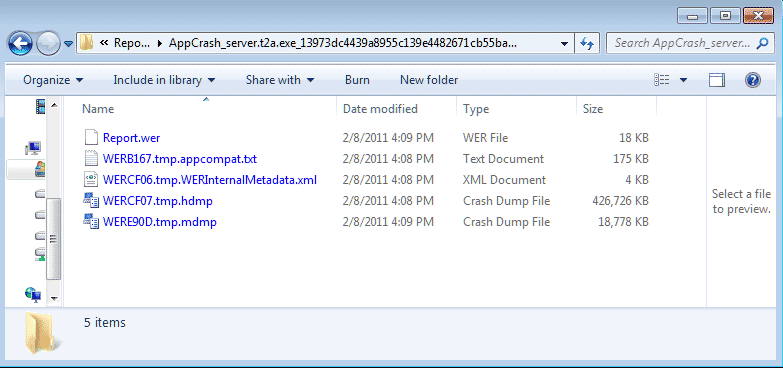Click arrow between Repo... and AppCrash_server
The height and width of the screenshot is (368, 783).
tap(160, 43)
